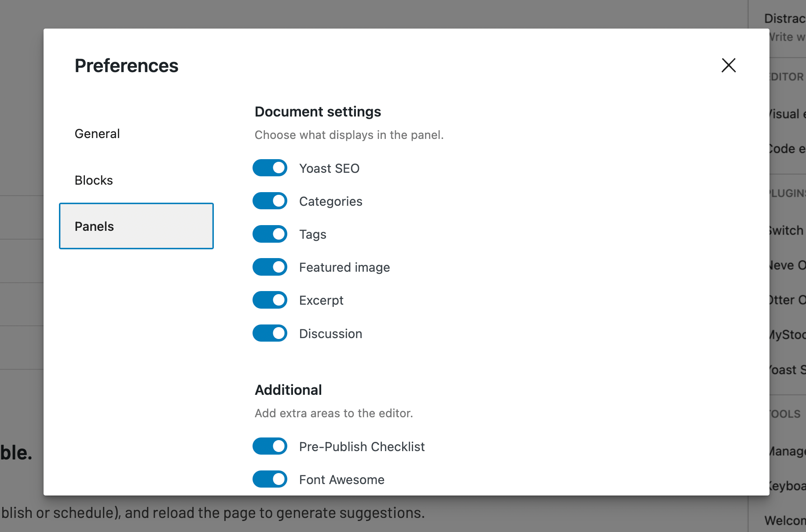Viewport: 806px width, 532px height.
Task: Select the Panels tab
Action: [x=94, y=226]
